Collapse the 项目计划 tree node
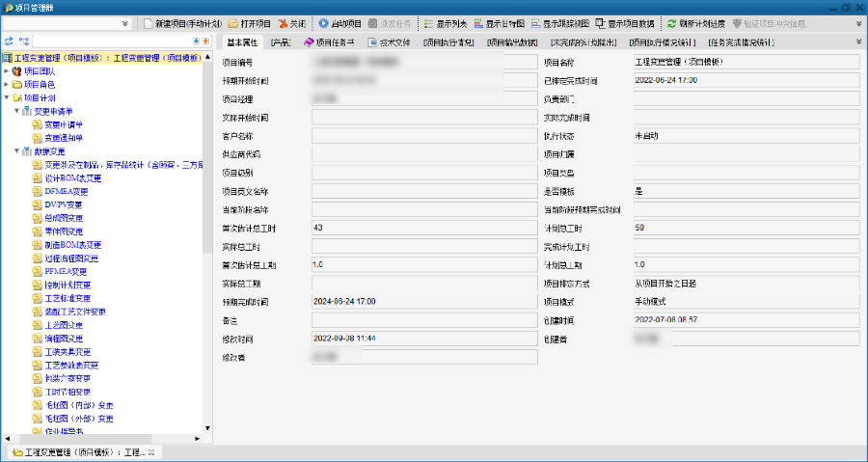 tap(7, 97)
